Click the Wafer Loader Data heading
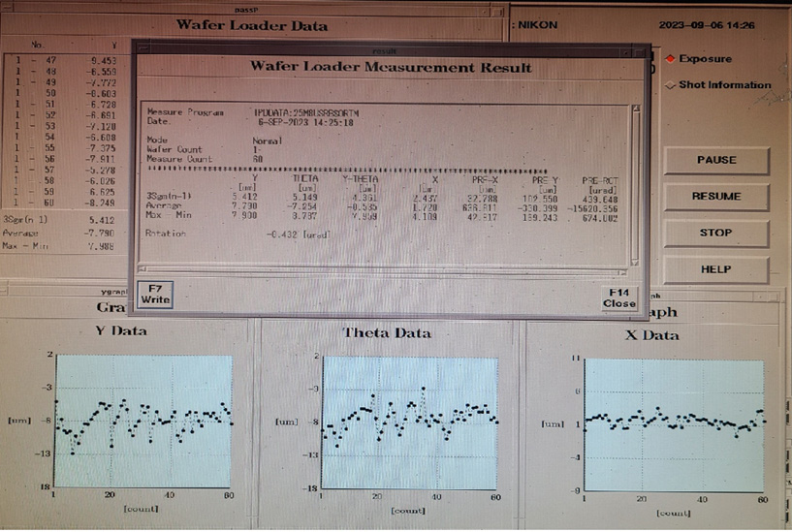This screenshot has height=532, width=792. click(252, 26)
